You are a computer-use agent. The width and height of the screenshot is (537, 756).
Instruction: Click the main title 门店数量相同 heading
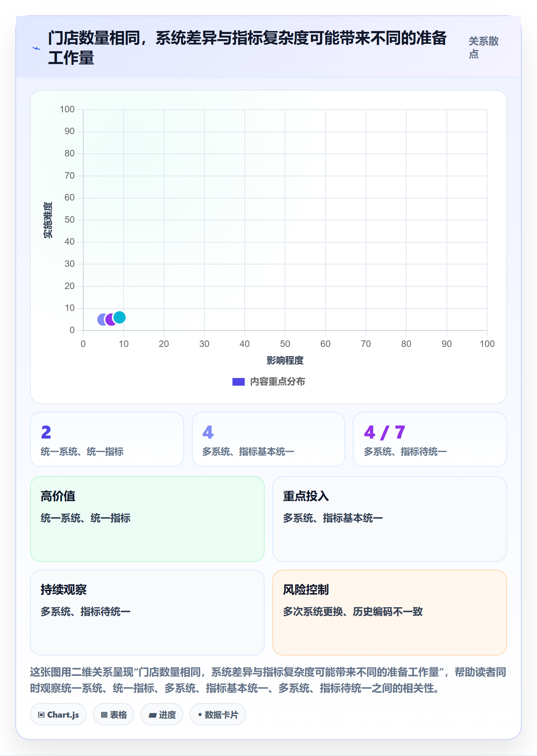point(247,48)
